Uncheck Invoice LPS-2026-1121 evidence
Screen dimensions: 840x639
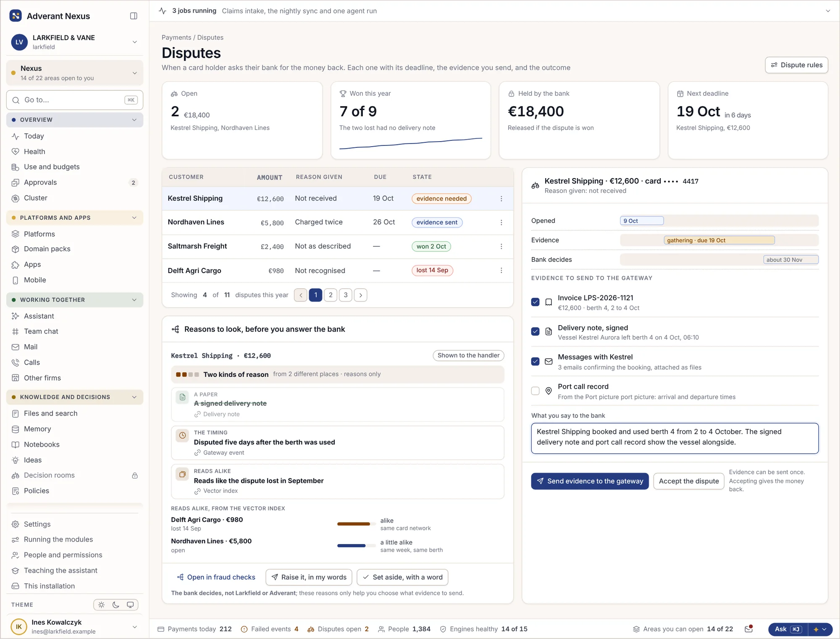535,302
